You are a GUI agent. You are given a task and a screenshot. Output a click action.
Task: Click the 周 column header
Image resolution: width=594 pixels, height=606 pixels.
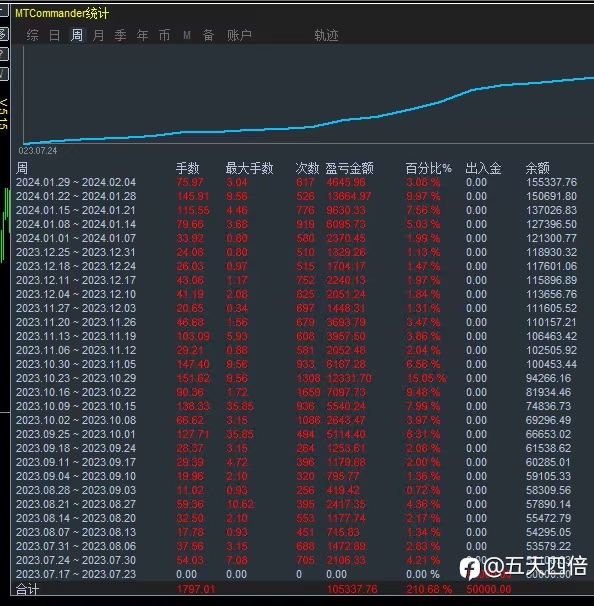(22, 168)
